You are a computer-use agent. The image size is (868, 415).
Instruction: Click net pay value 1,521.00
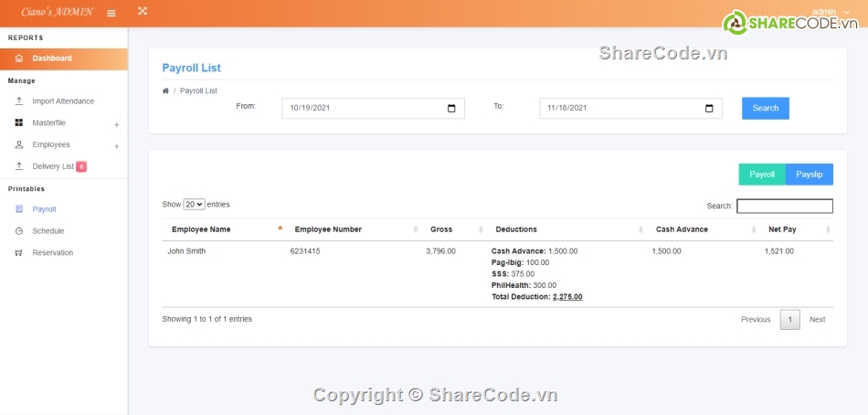[x=778, y=251]
